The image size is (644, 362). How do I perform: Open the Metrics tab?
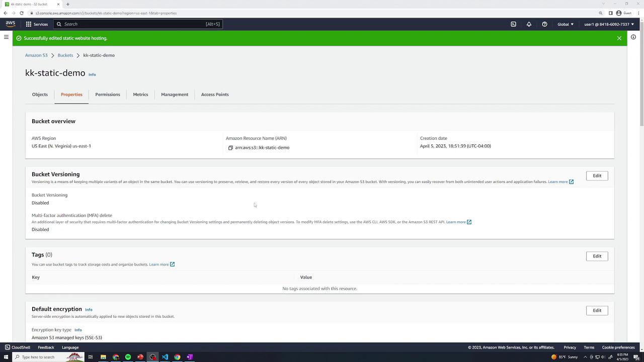point(140,95)
